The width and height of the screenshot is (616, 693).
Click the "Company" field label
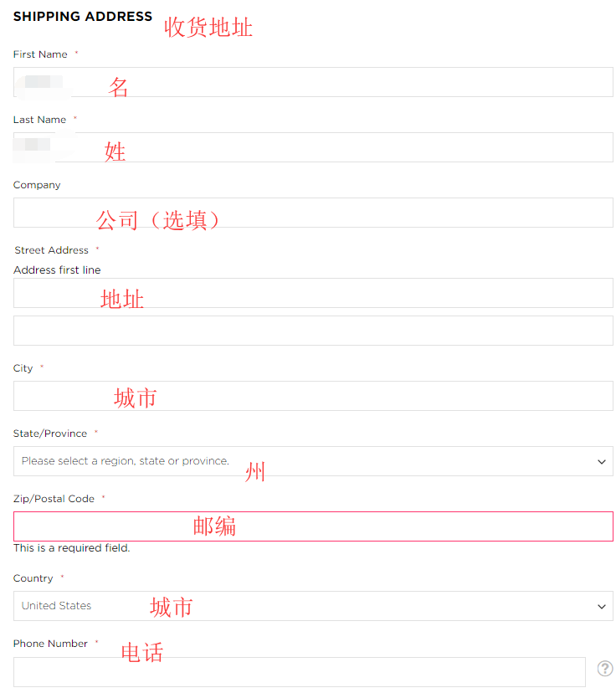point(37,185)
